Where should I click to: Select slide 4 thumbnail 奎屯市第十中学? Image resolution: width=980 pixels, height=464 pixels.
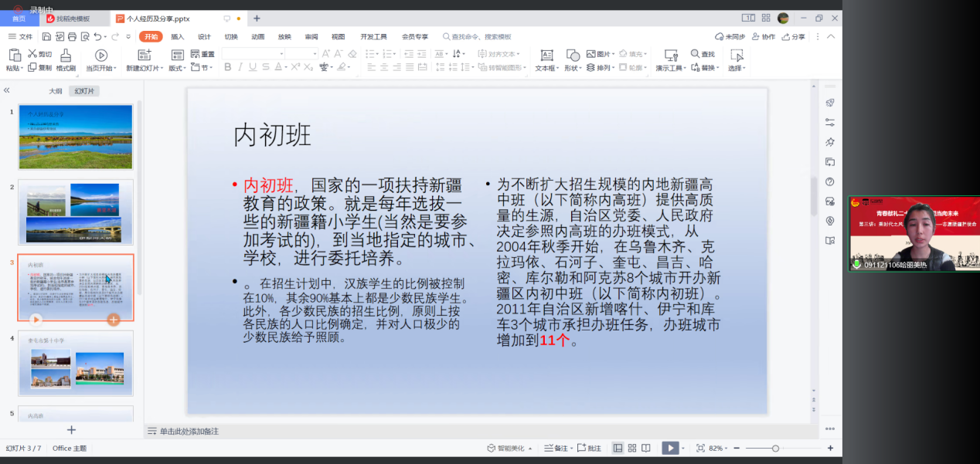tap(76, 363)
